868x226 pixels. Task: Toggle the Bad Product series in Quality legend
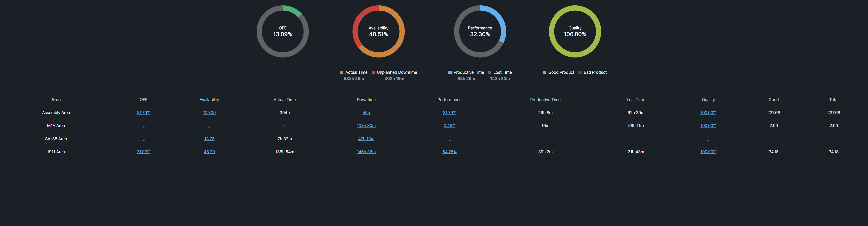595,72
